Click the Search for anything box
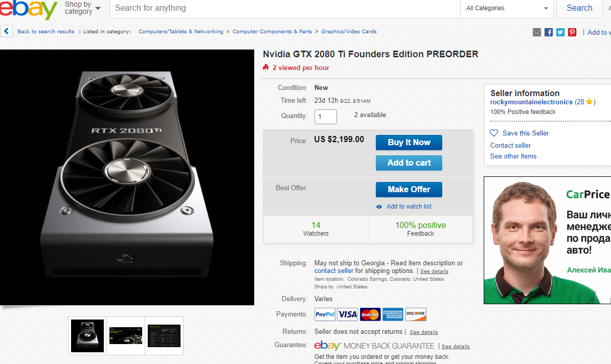Image resolution: width=611 pixels, height=364 pixels. [284, 8]
